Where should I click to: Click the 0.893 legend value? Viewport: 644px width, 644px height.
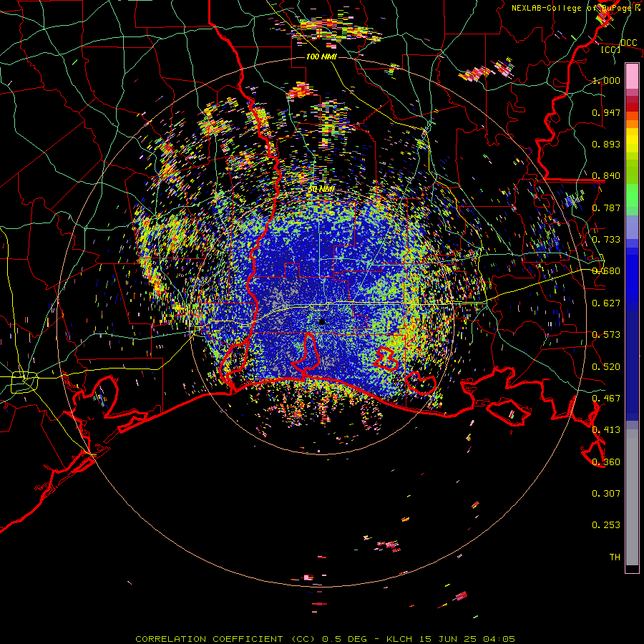pos(606,144)
